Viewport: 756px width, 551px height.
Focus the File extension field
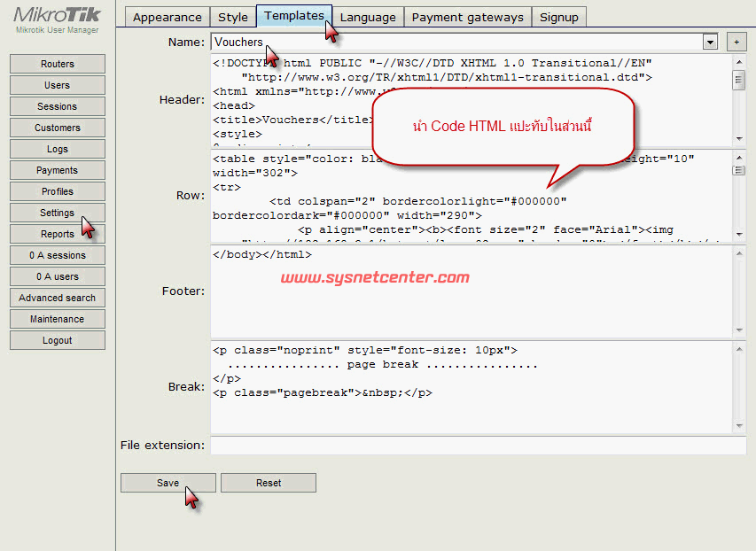[x=479, y=445]
